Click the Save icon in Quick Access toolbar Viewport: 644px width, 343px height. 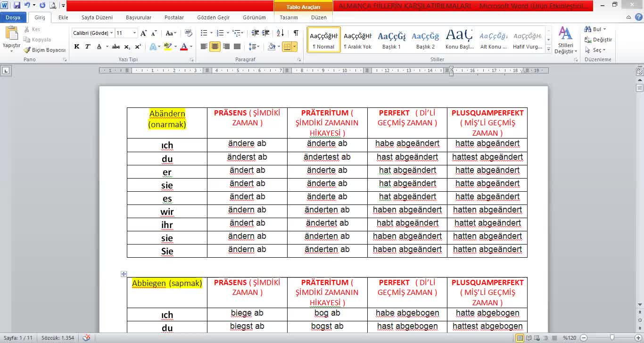pyautogui.click(x=17, y=5)
